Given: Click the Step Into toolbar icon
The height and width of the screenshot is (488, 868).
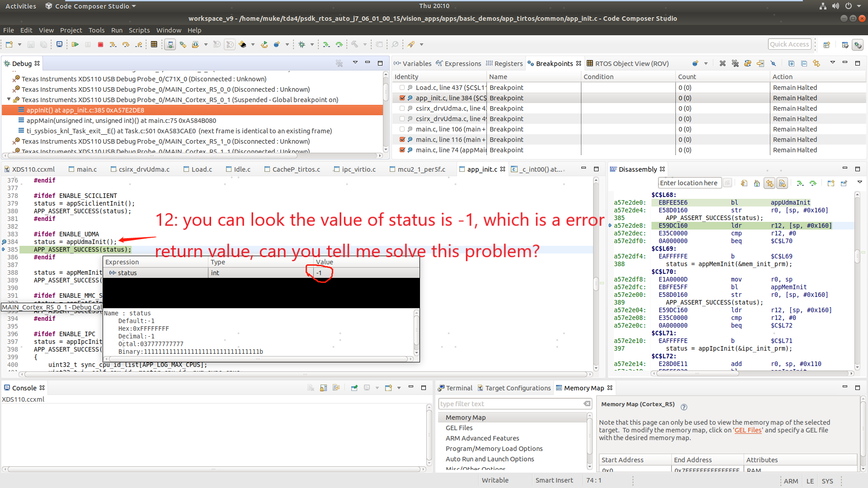Looking at the screenshot, I should (x=113, y=44).
